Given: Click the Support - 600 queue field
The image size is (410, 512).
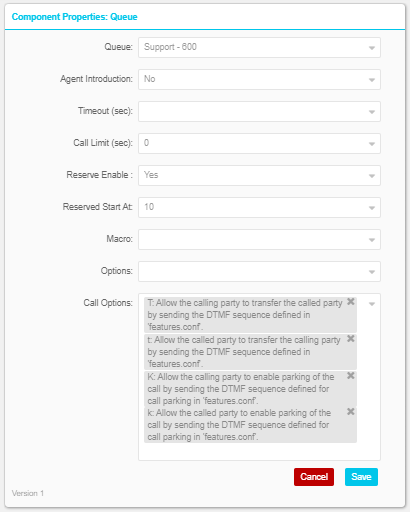Looking at the screenshot, I should coord(259,47).
